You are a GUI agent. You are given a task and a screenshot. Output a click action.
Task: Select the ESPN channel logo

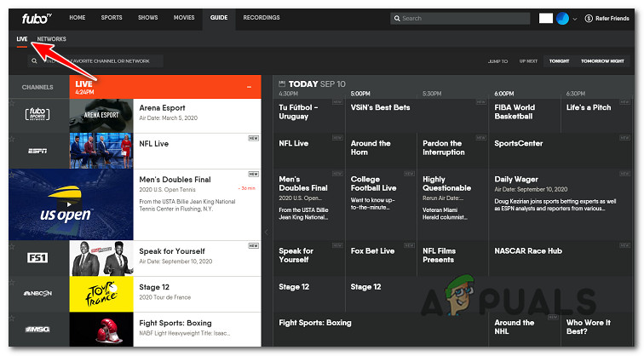[37, 151]
